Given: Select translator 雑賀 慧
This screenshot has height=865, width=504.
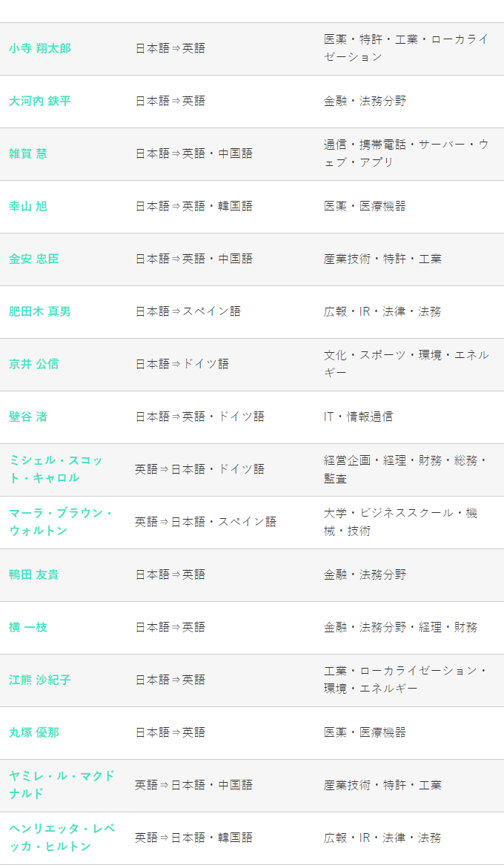Looking at the screenshot, I should coord(28,153).
